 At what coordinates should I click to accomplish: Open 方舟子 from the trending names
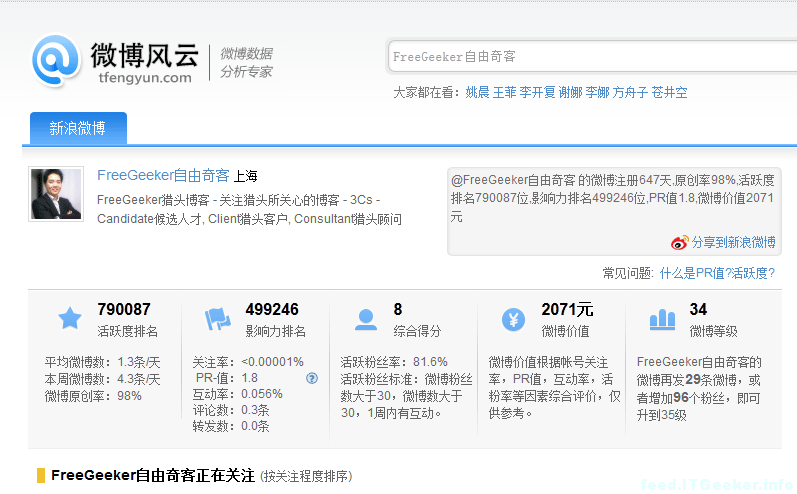pyautogui.click(x=630, y=92)
